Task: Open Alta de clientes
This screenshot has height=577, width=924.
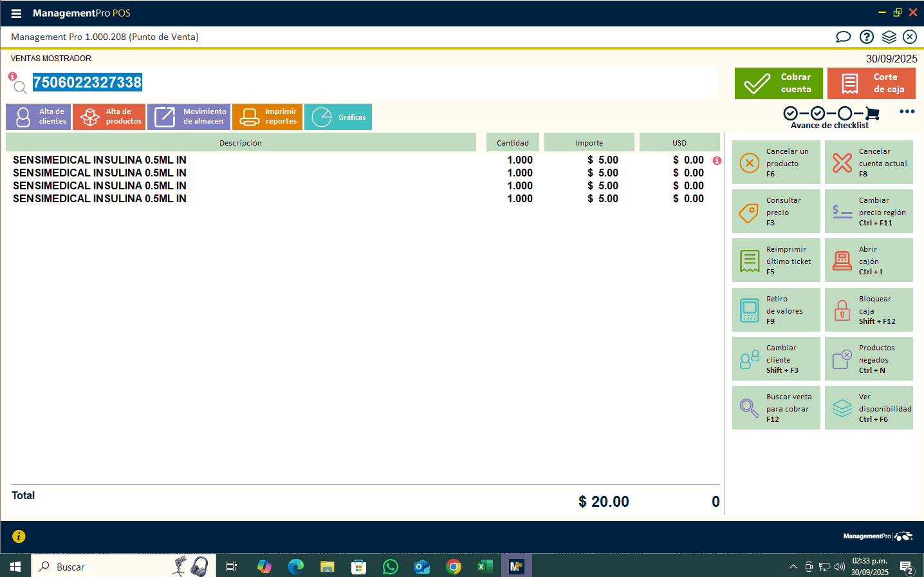Action: tap(38, 117)
